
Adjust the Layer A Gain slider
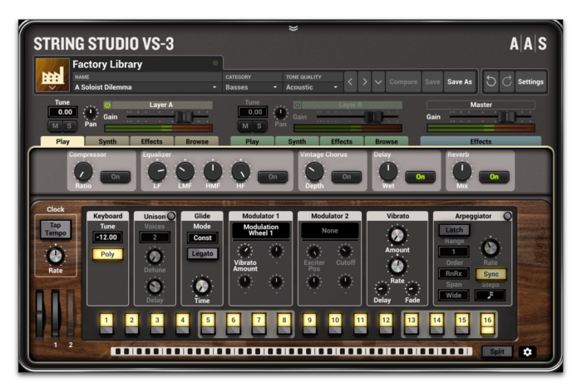click(184, 116)
